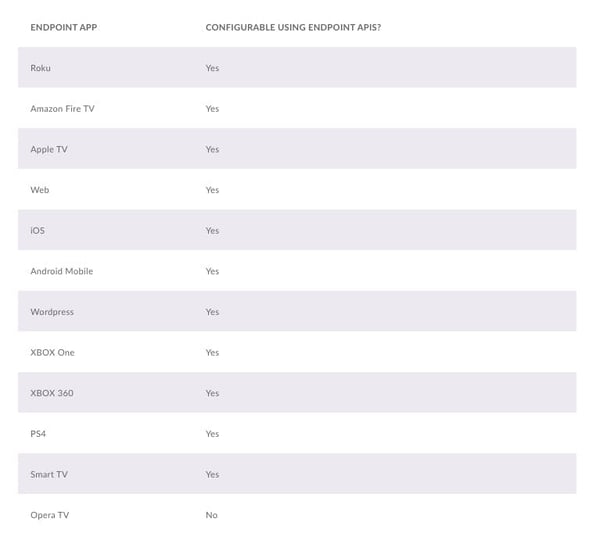This screenshot has height=540, width=600.
Task: Select the XBOX One entry
Action: (x=52, y=352)
